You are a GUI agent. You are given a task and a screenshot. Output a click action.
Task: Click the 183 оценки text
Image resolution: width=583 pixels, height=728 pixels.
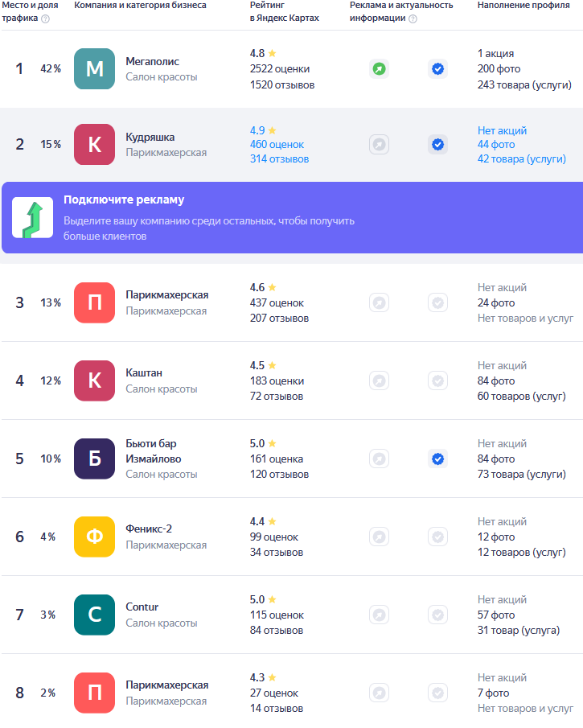(277, 380)
